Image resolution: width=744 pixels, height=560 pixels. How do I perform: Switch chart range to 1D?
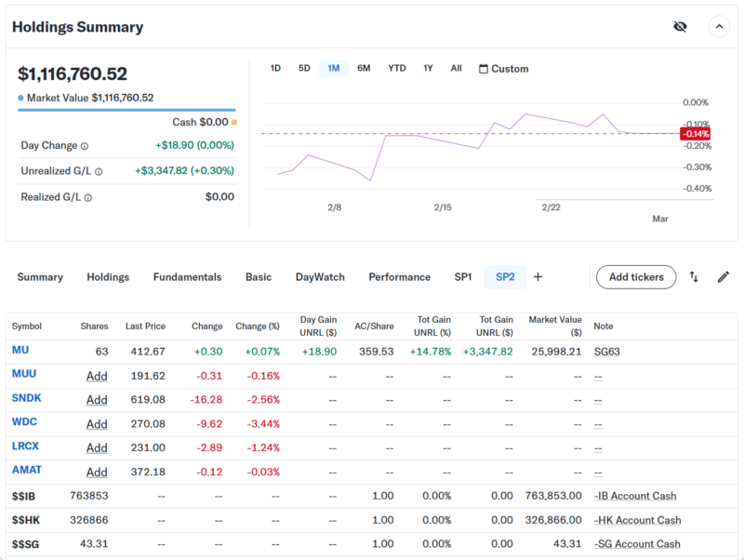275,69
